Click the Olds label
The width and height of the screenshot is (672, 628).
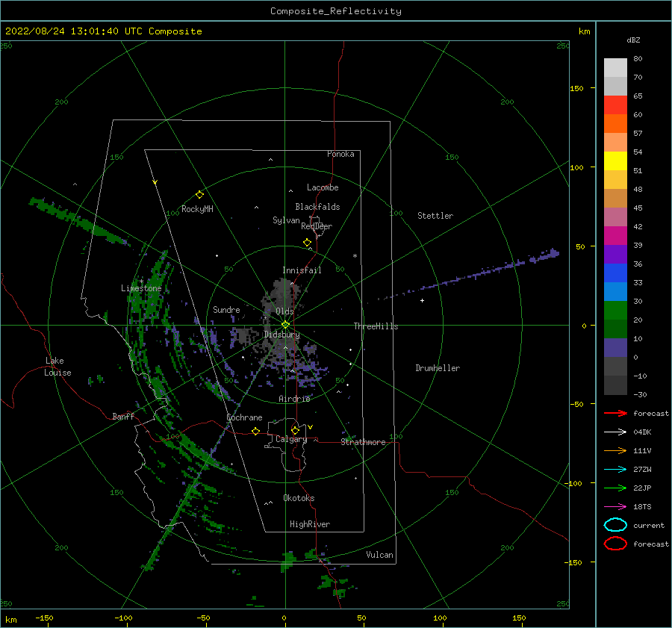284,311
